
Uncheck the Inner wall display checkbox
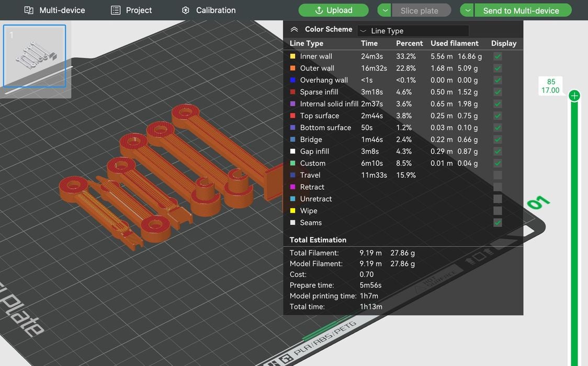point(497,56)
